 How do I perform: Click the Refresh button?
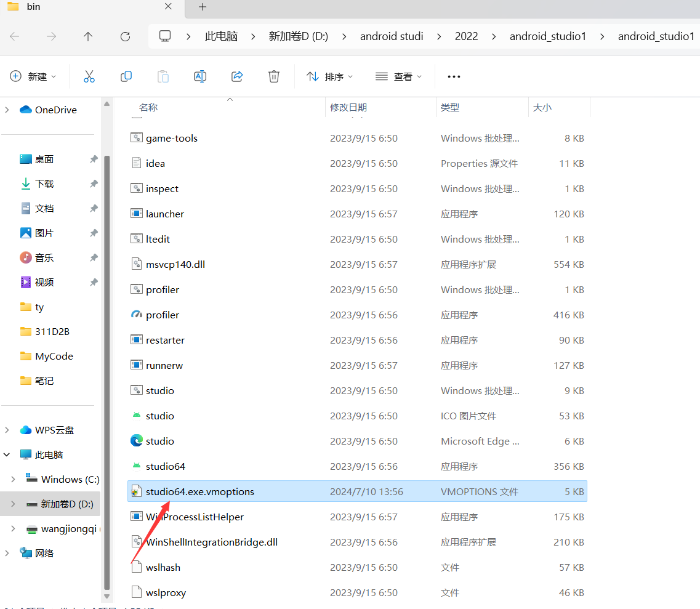point(126,36)
